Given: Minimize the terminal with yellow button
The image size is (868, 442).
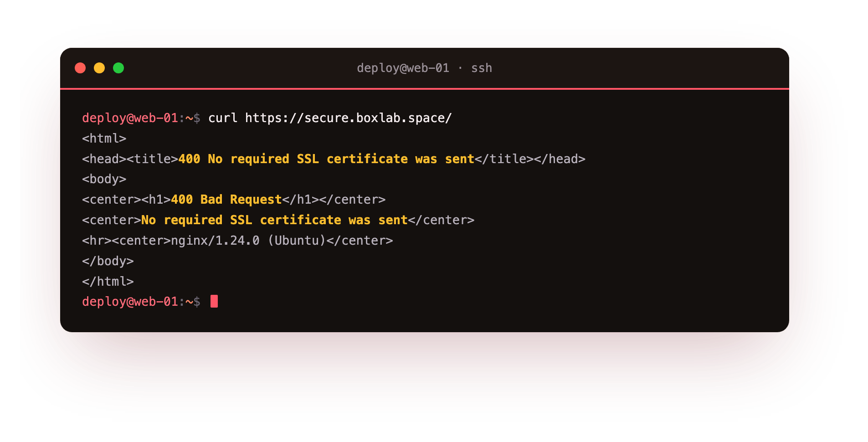Looking at the screenshot, I should click(x=99, y=68).
